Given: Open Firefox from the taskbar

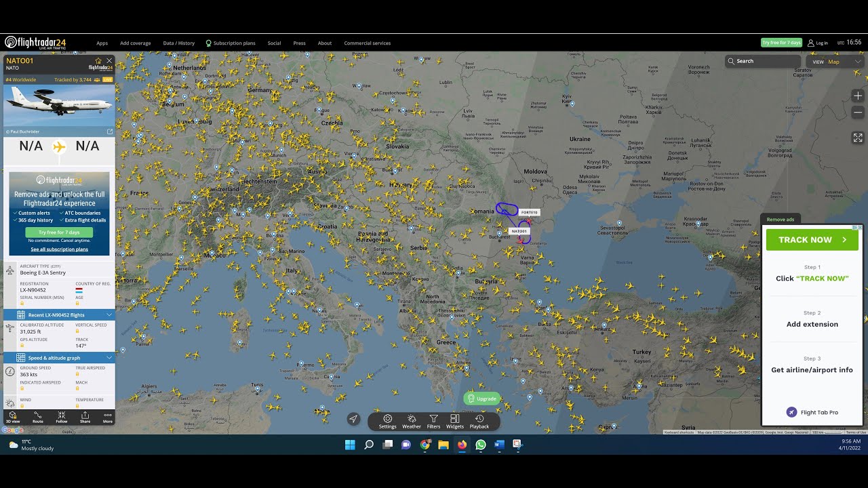Looking at the screenshot, I should (462, 445).
